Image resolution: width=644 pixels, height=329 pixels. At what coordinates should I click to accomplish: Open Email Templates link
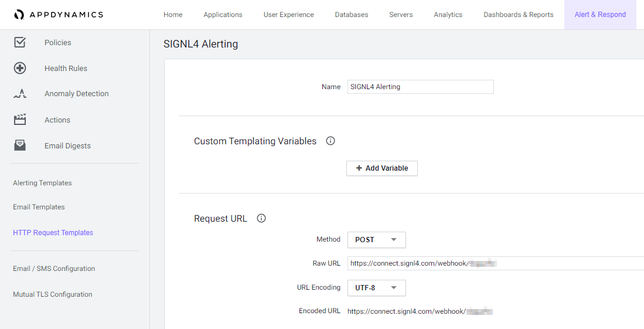pos(39,207)
